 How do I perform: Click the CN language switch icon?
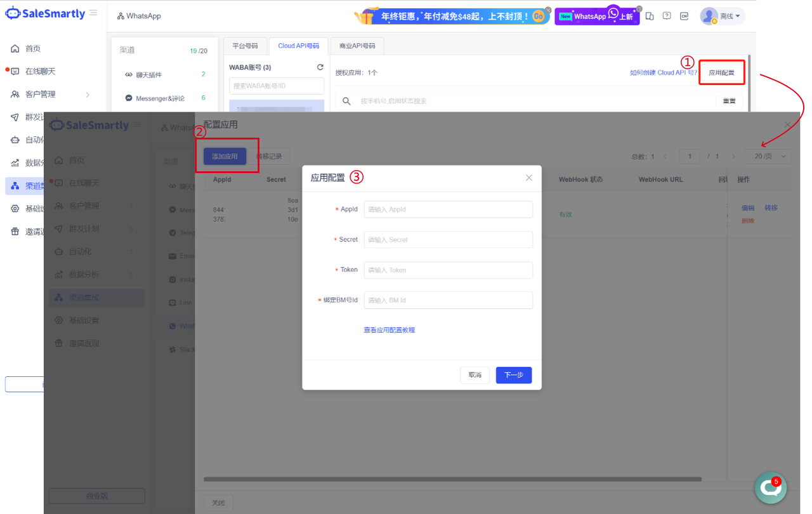pos(684,16)
